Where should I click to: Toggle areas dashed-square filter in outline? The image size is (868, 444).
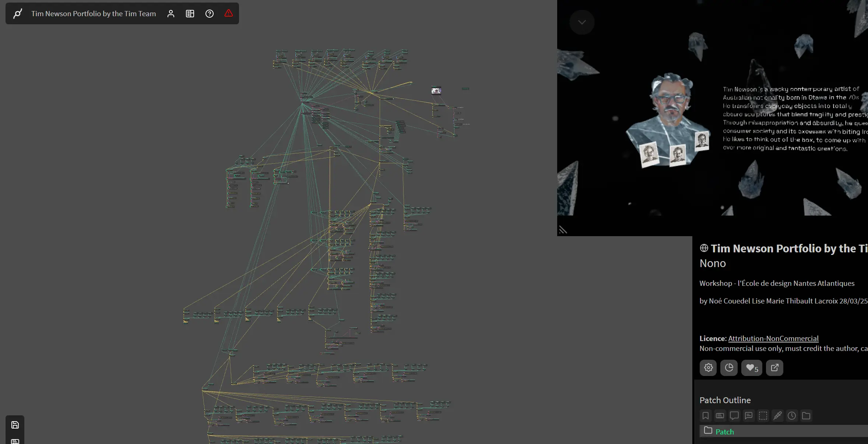point(763,416)
